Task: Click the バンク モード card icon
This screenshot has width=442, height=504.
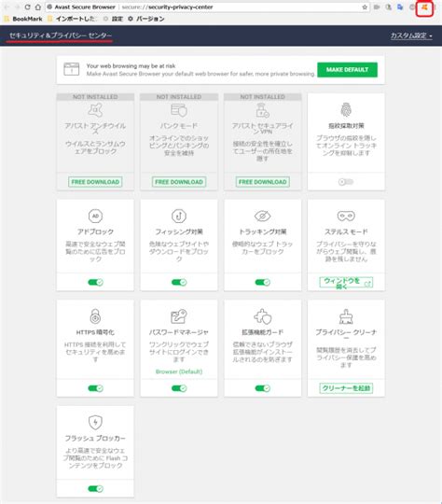Action: 179,110
